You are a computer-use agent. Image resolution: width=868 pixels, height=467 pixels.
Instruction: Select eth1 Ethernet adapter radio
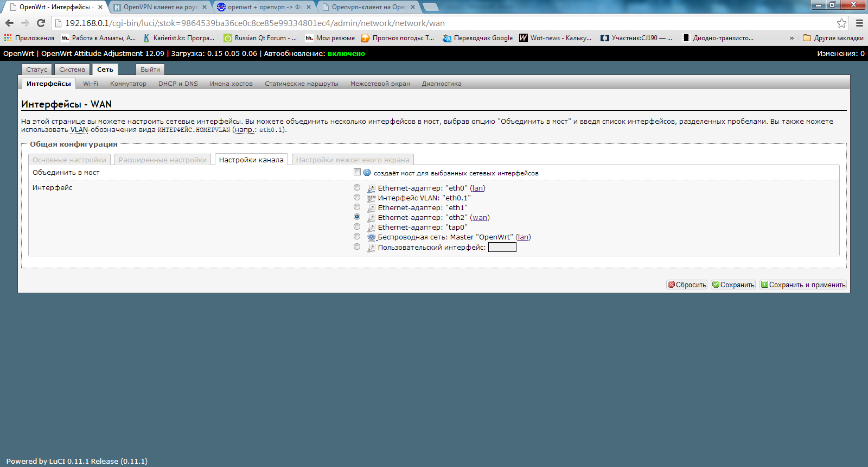tap(357, 207)
